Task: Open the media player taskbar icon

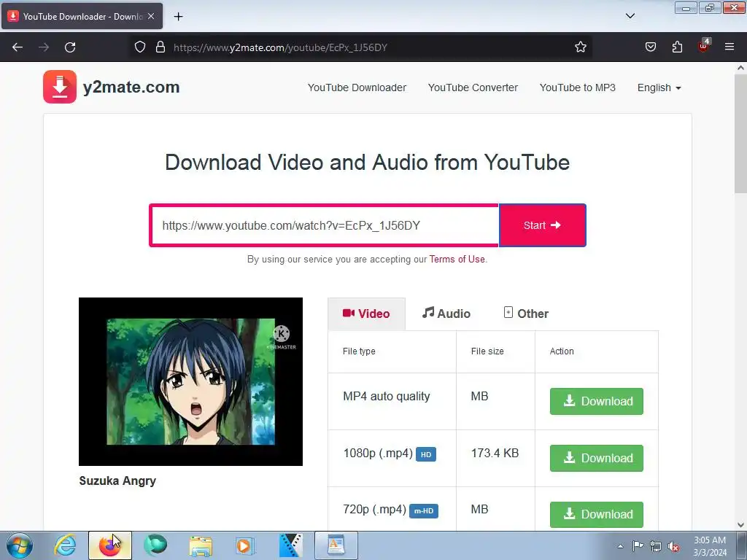Action: [245, 545]
